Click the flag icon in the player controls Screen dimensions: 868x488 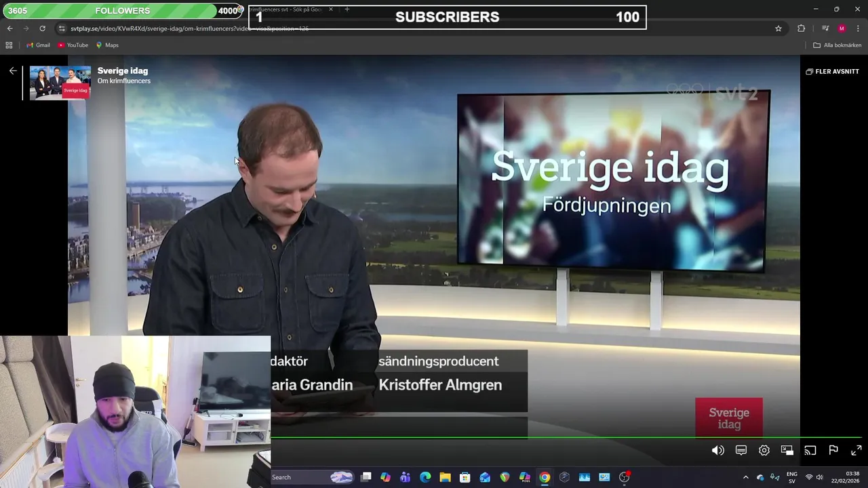coord(833,451)
